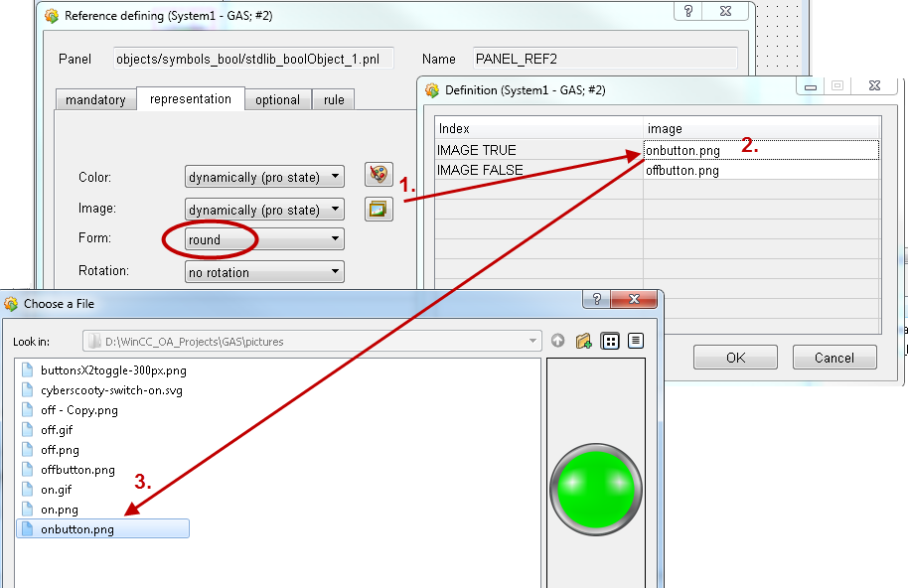Screen dimensions: 908x588
Task: Click the Index column header
Action: pos(538,128)
